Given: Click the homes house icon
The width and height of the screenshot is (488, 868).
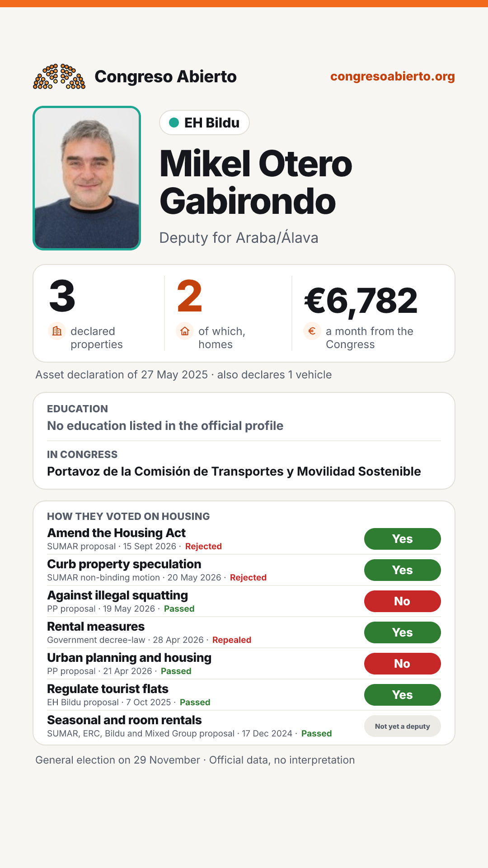Looking at the screenshot, I should tap(185, 331).
